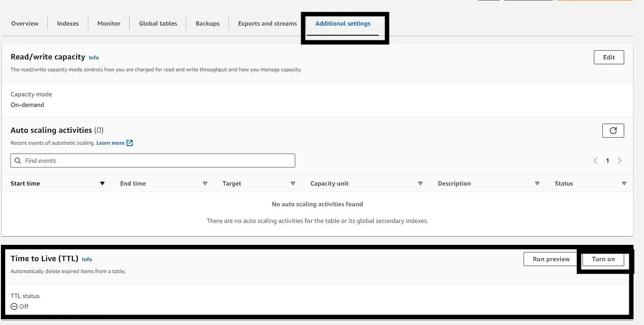Follow the Learn more link
644x325 pixels.
point(110,143)
